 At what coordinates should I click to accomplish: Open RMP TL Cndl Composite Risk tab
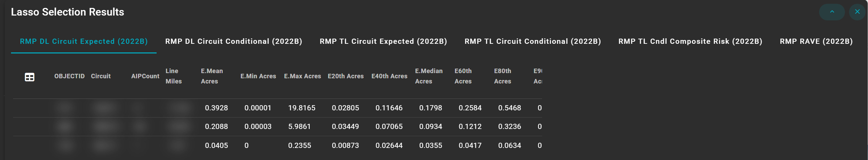tap(690, 41)
